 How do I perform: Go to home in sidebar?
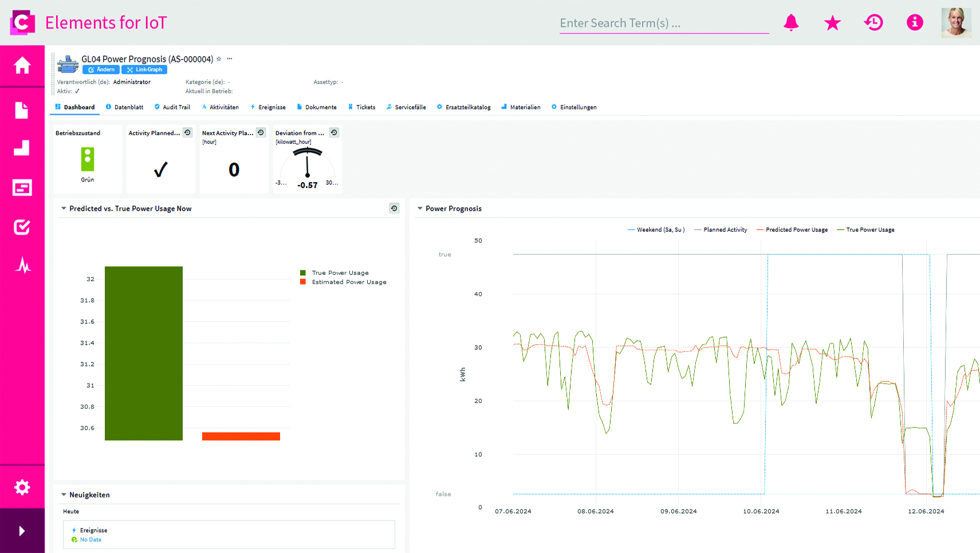pos(22,65)
